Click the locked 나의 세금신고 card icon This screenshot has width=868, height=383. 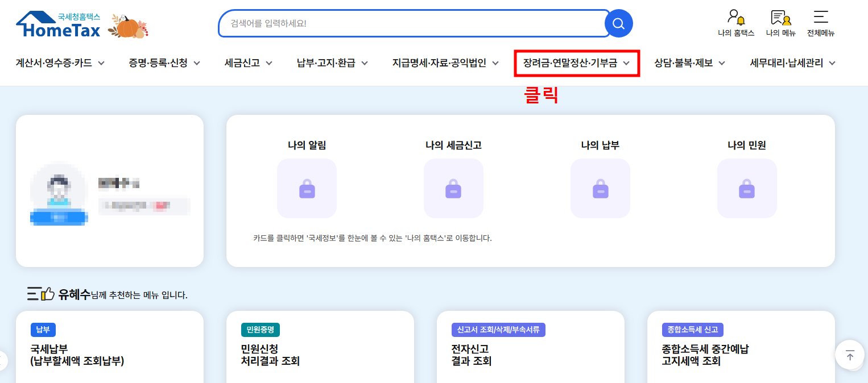(453, 188)
